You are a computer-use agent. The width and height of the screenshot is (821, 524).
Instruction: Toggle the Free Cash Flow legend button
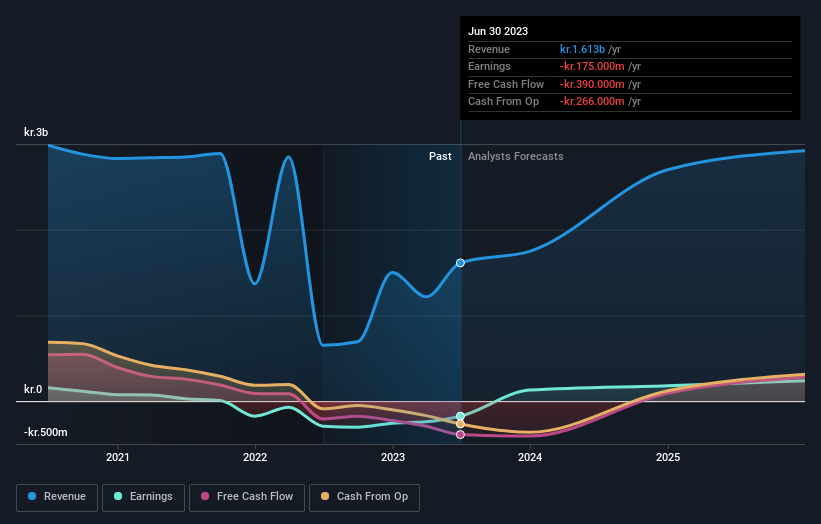pyautogui.click(x=247, y=497)
